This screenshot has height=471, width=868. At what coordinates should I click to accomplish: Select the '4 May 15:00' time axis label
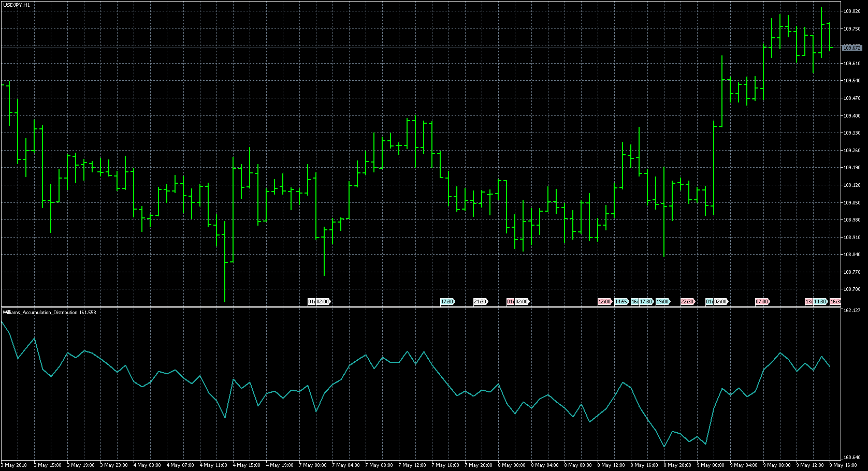(247, 465)
